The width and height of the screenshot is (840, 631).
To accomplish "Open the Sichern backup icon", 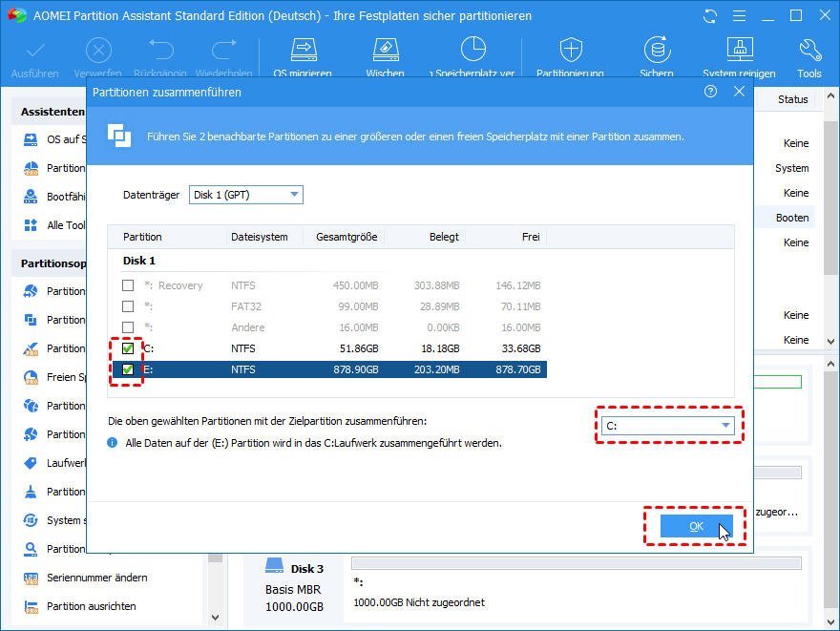I will [x=657, y=50].
